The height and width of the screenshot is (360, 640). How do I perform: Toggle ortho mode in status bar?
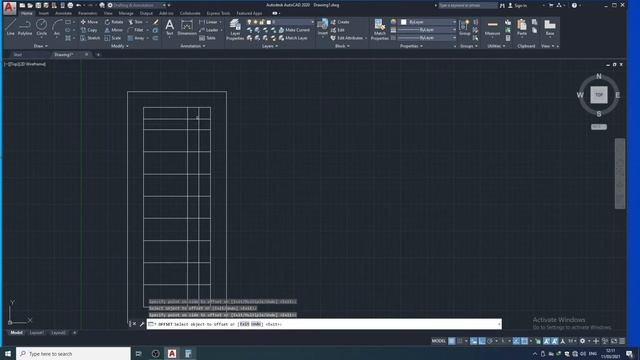[x=482, y=341]
